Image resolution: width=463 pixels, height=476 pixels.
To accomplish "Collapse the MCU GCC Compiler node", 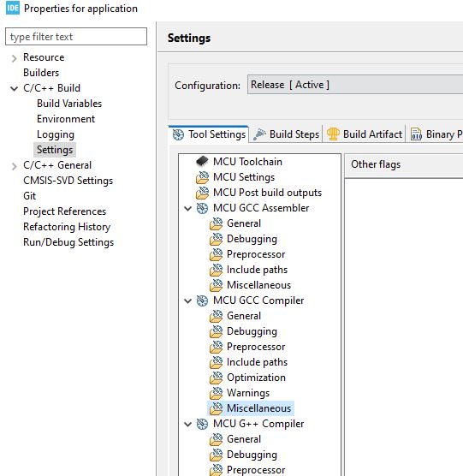I will click(x=187, y=300).
